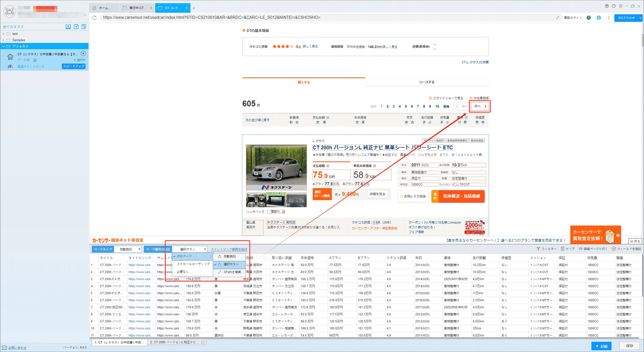
Task: Open workflow tab 2. CT 200h バージョンL
Action: click(177, 342)
